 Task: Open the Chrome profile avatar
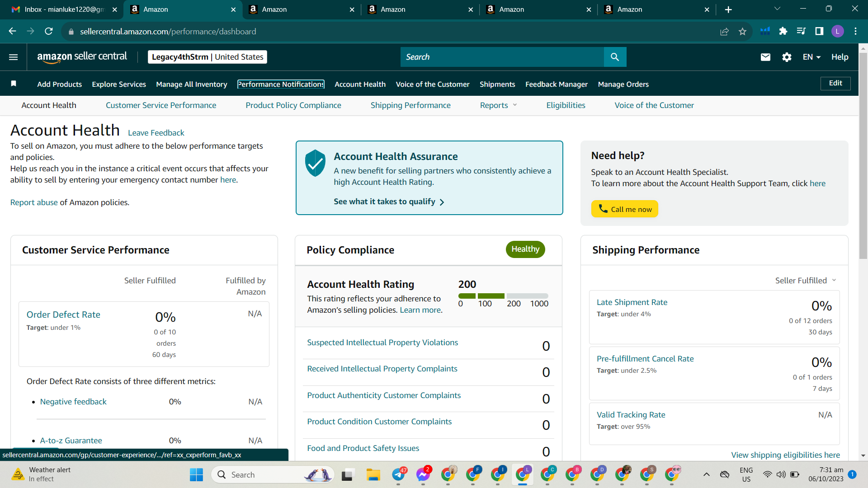tap(837, 31)
